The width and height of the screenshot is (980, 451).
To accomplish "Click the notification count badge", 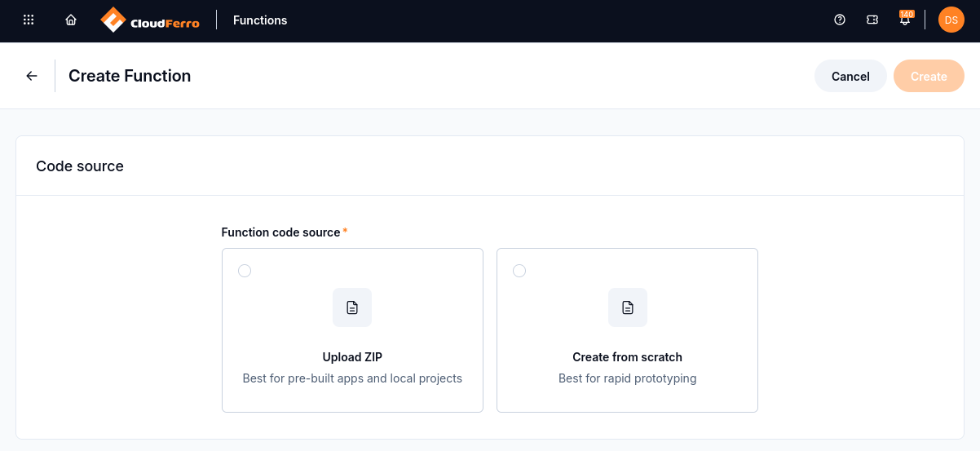I will 907,14.
